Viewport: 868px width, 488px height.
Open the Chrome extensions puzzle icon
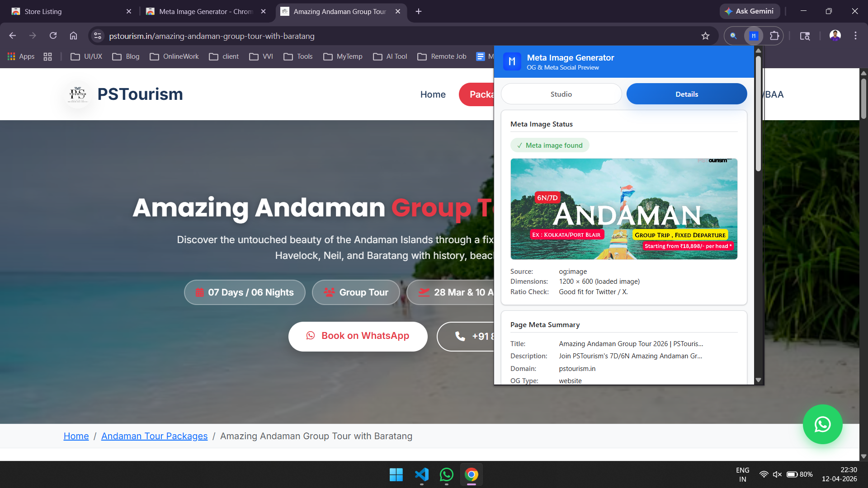coord(774,36)
